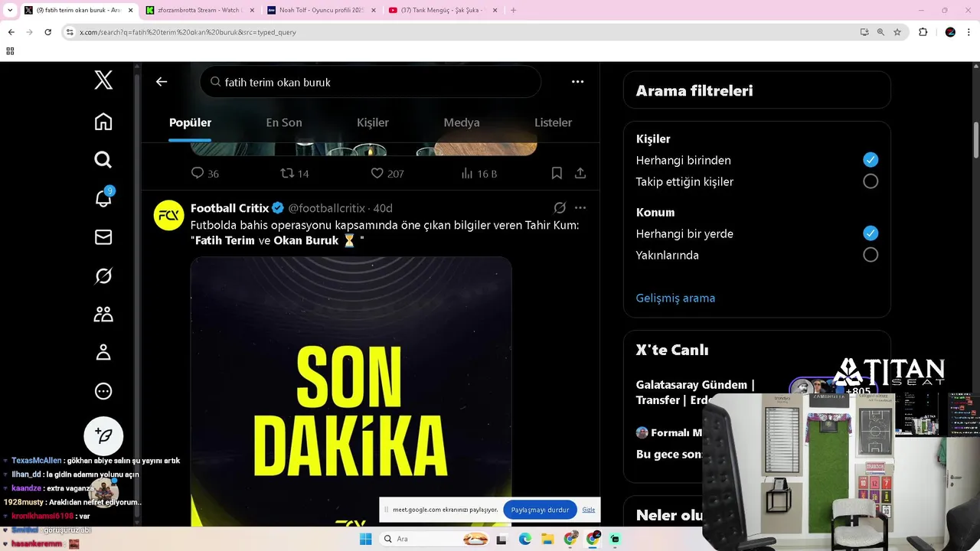Open Grok explain icon on Football Critix post

coord(560,208)
